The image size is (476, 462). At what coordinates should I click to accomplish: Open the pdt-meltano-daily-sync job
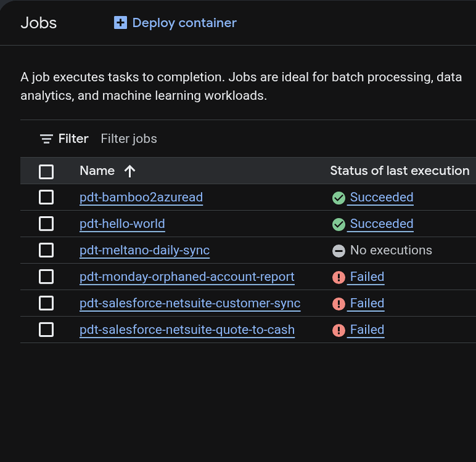pyautogui.click(x=145, y=250)
